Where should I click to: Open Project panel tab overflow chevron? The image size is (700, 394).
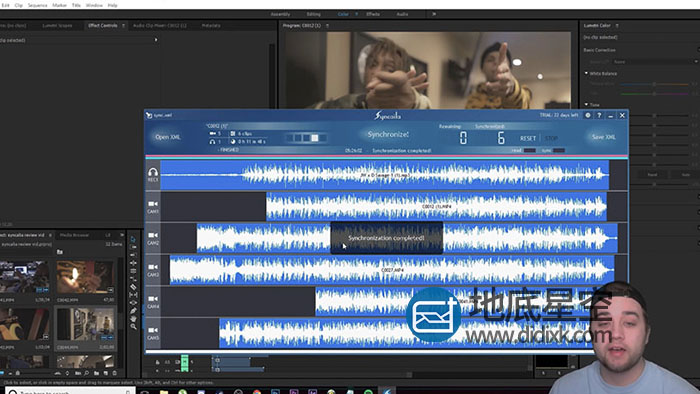[121, 235]
